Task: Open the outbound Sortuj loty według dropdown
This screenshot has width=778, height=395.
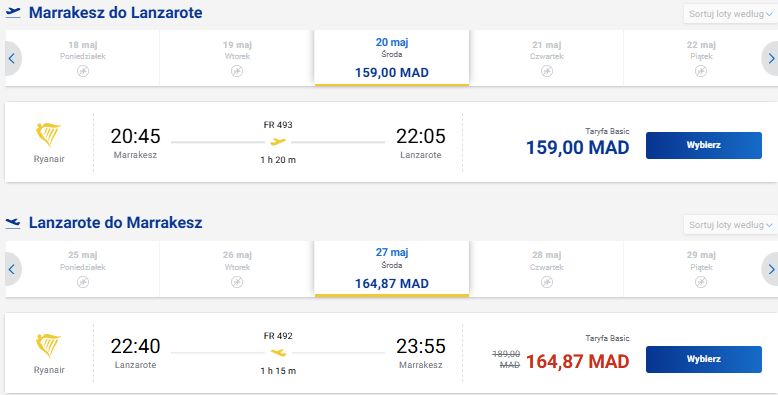Action: [730, 14]
